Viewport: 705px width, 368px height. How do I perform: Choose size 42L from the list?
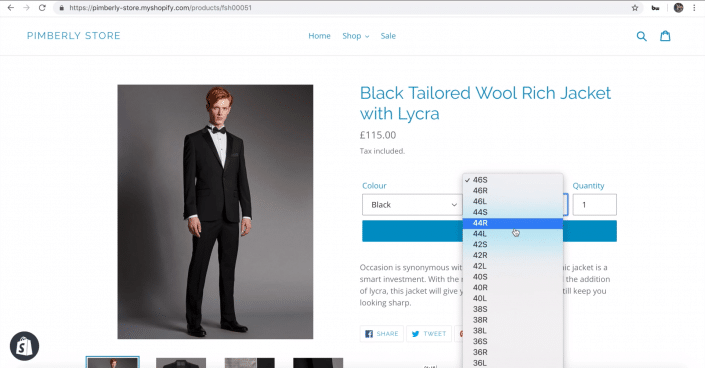pos(513,266)
